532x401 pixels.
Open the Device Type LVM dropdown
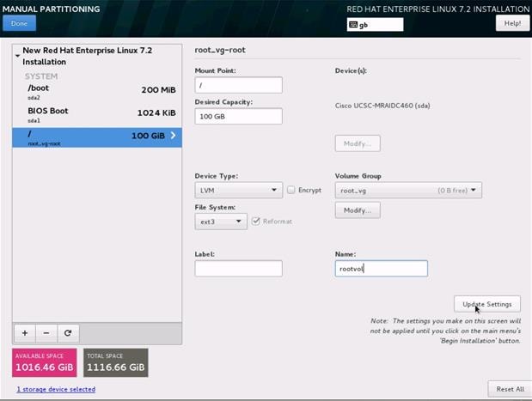(239, 190)
